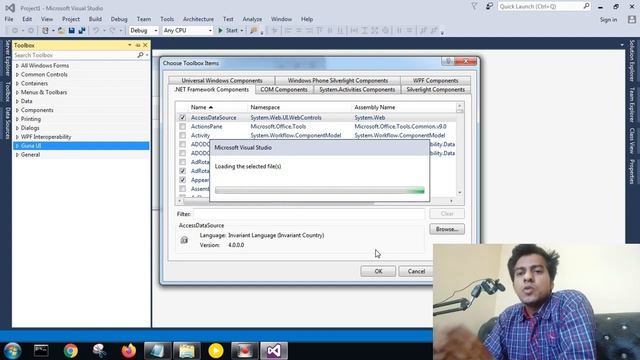Image resolution: width=640 pixels, height=360 pixels.
Task: Check the ActionsPane checkbox
Action: (x=182, y=127)
